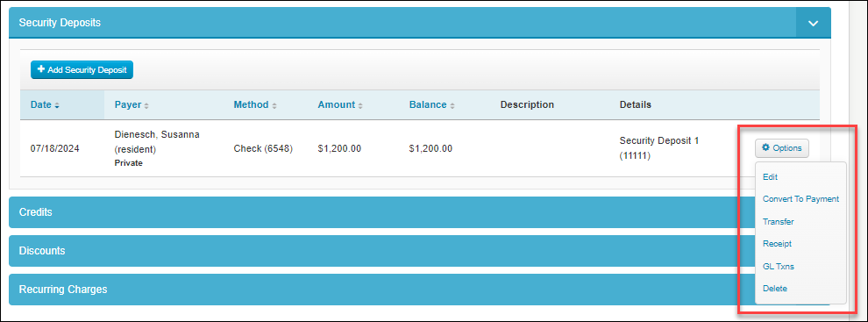The height and width of the screenshot is (322, 868).
Task: Choose Edit from the options menu
Action: pyautogui.click(x=770, y=177)
